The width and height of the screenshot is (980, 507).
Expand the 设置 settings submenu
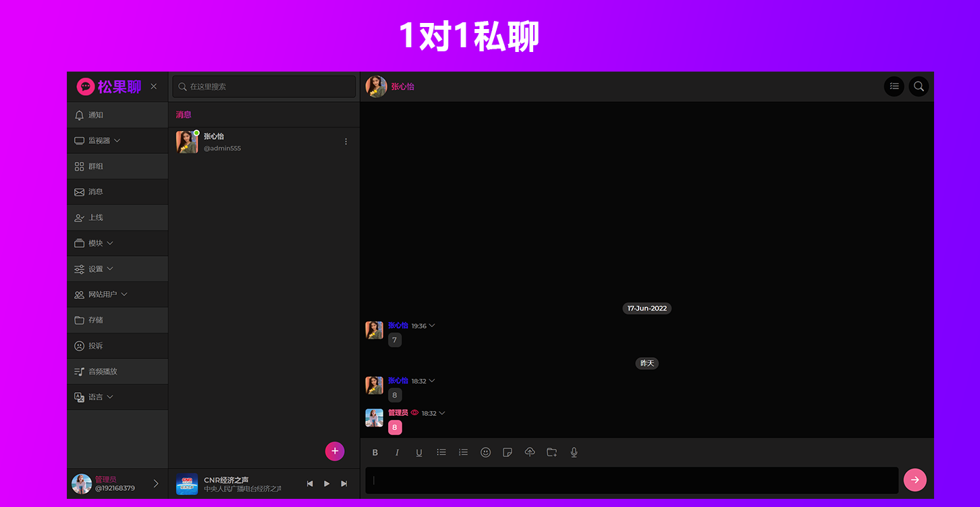117,269
